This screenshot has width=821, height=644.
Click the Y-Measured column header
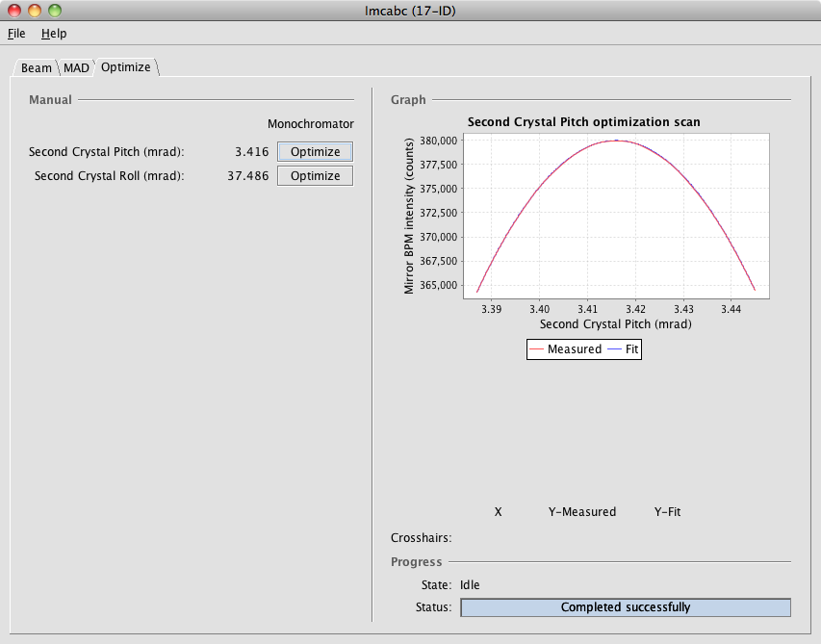pos(582,512)
